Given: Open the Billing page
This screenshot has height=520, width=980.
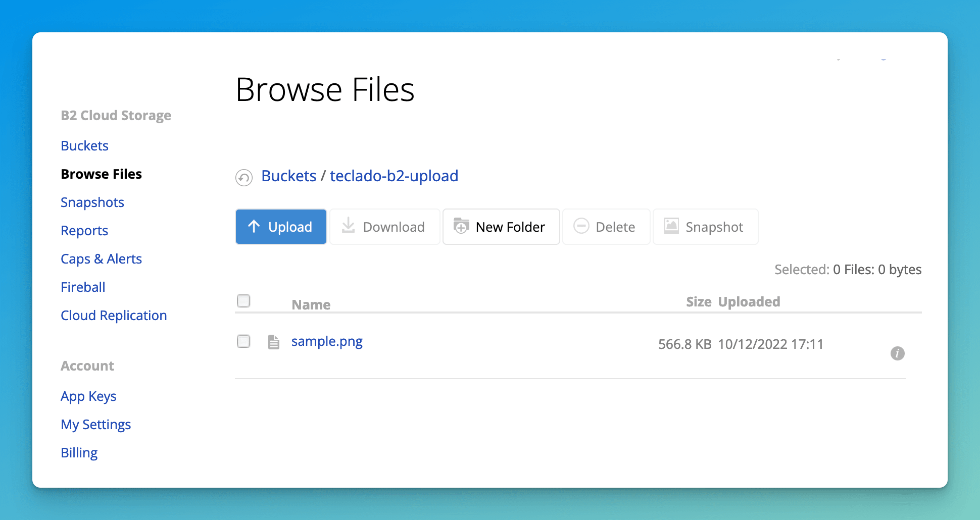Looking at the screenshot, I should pyautogui.click(x=79, y=453).
